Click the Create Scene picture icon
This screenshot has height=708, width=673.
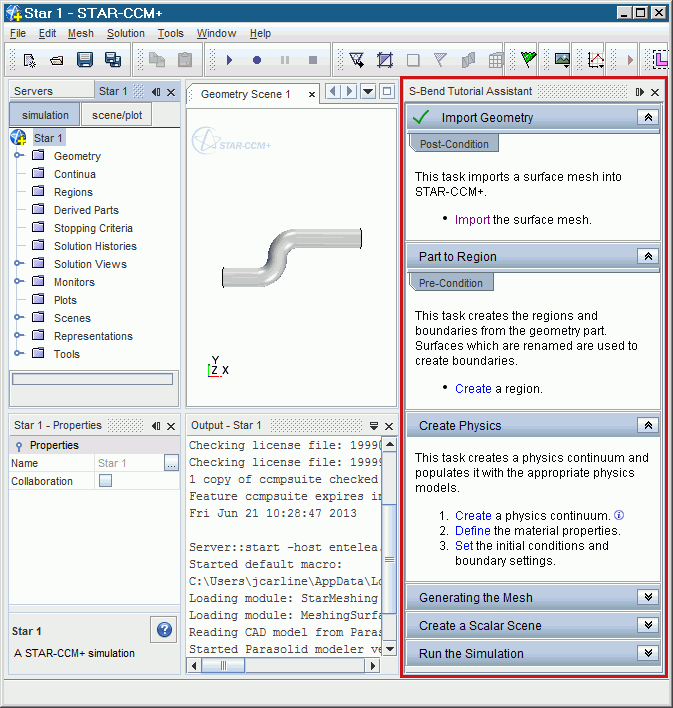click(562, 60)
